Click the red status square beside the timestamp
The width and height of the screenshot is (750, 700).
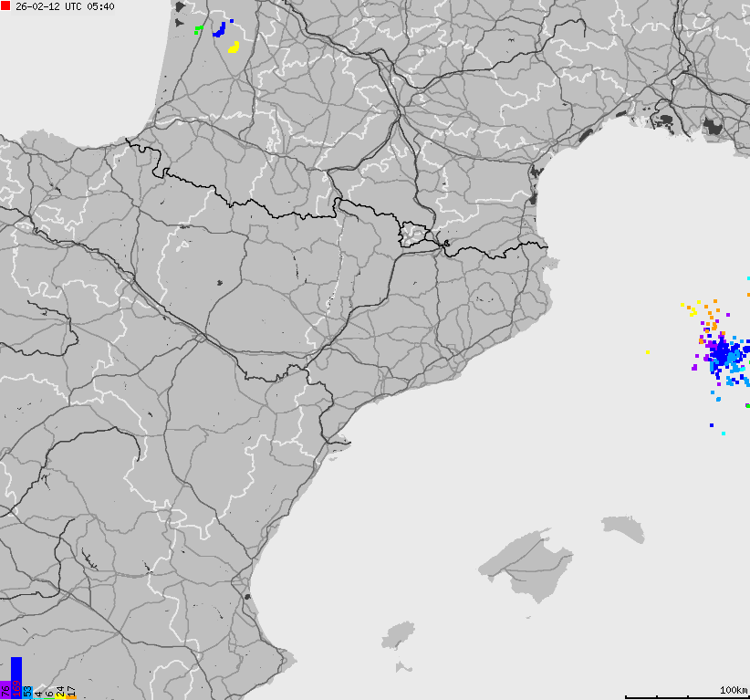[5, 6]
